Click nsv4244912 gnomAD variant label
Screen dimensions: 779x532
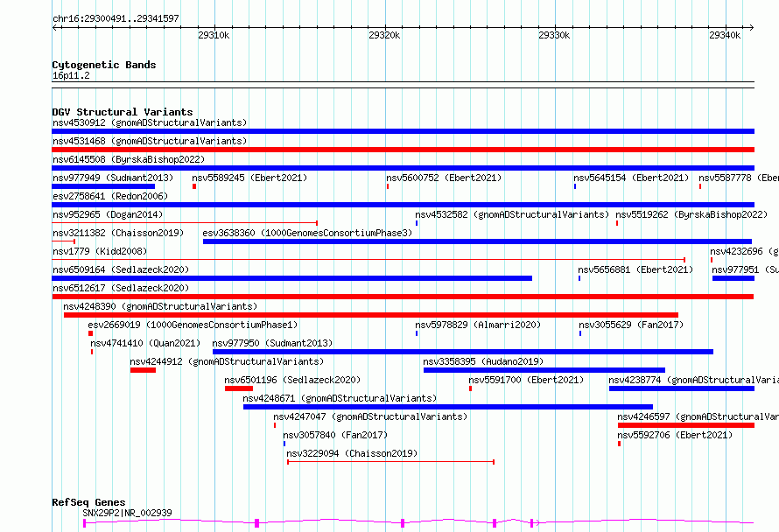(x=227, y=361)
